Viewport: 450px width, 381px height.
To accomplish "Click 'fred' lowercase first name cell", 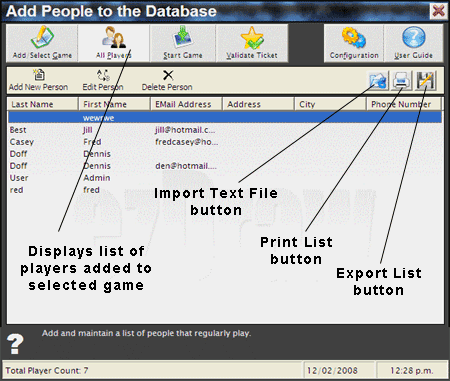I will point(91,190).
